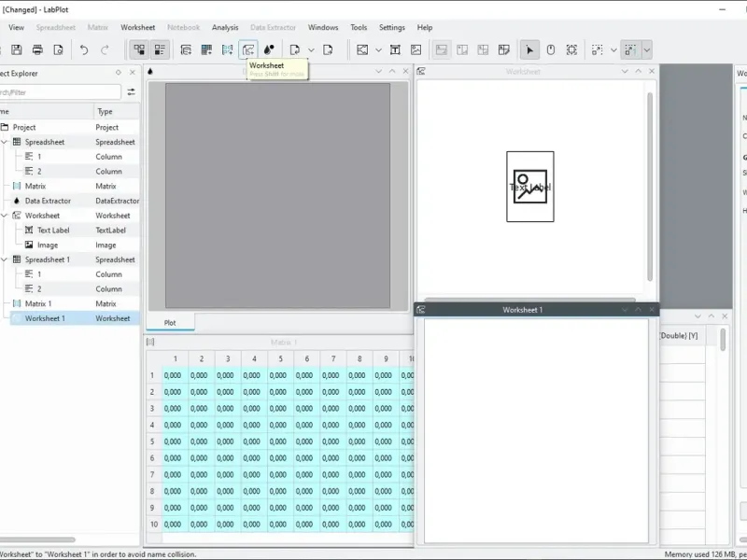
Task: Open the magnification dropdown arrow
Action: click(647, 50)
